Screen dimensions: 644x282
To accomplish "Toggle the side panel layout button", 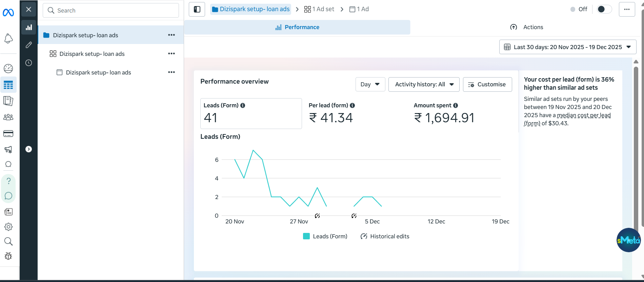I will pos(197,9).
